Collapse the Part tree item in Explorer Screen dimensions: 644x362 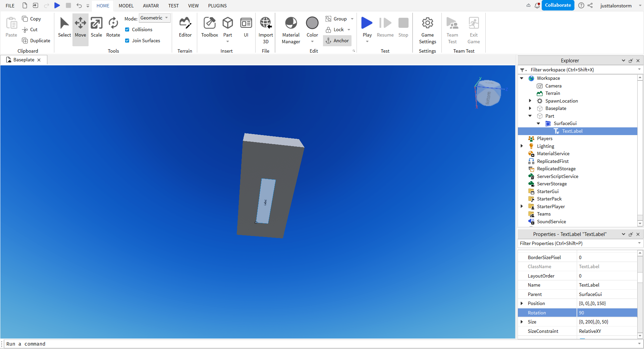point(530,116)
